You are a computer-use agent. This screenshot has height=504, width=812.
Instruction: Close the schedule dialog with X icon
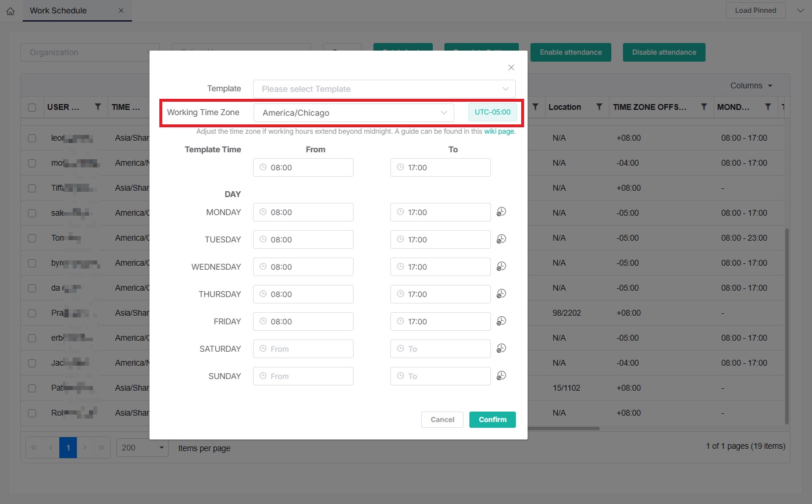coord(511,67)
